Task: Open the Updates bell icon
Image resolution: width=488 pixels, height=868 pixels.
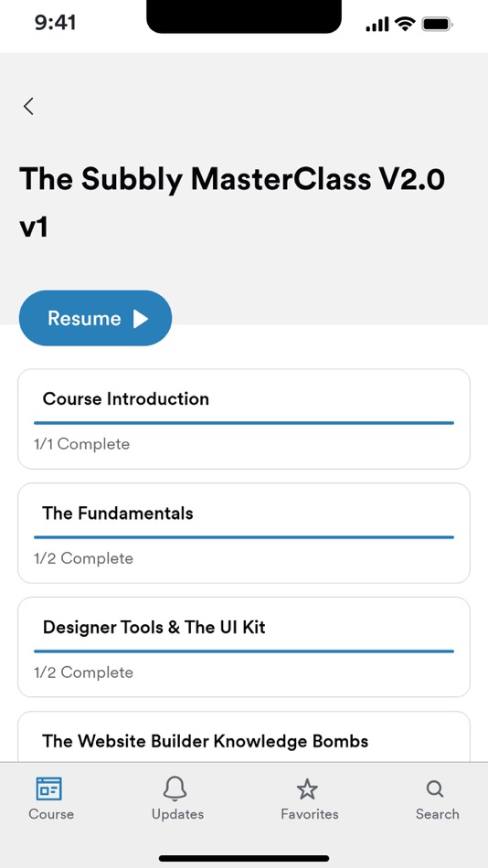Action: coord(175,789)
